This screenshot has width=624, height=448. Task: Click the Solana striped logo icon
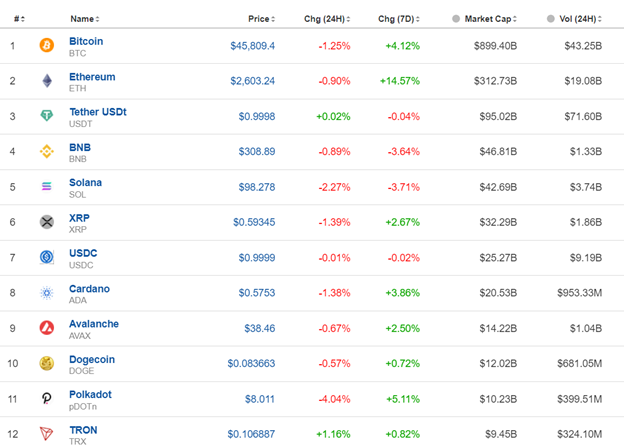point(46,187)
